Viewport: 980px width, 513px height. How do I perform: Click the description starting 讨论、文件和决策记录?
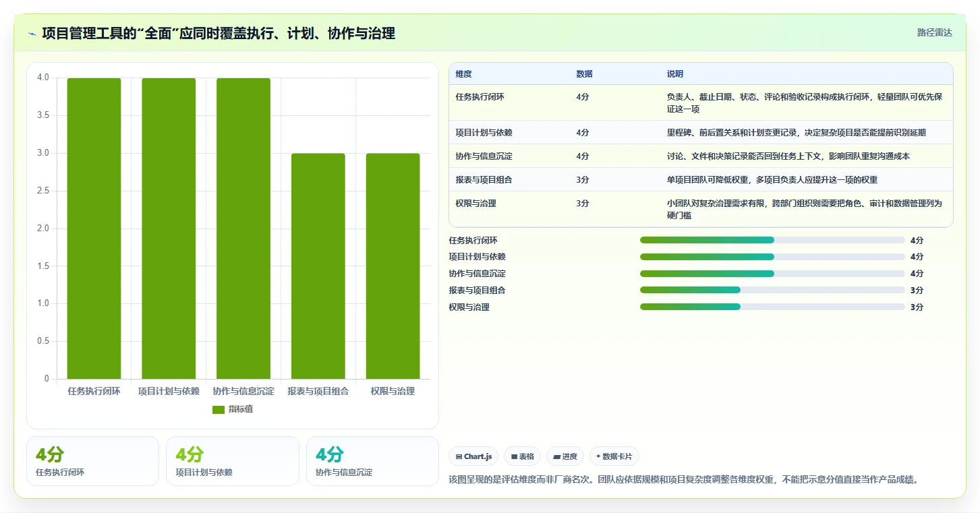(788, 156)
